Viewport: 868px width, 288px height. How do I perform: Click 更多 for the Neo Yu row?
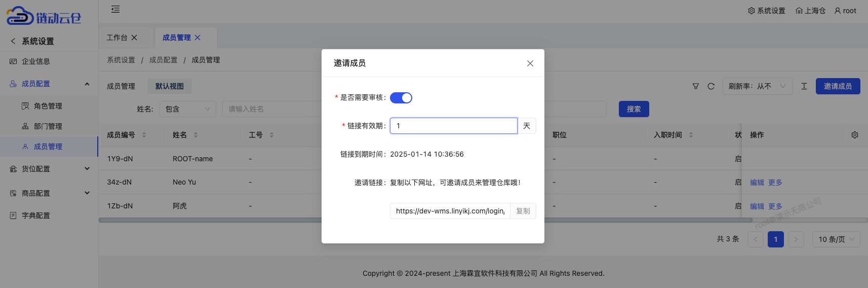click(775, 183)
